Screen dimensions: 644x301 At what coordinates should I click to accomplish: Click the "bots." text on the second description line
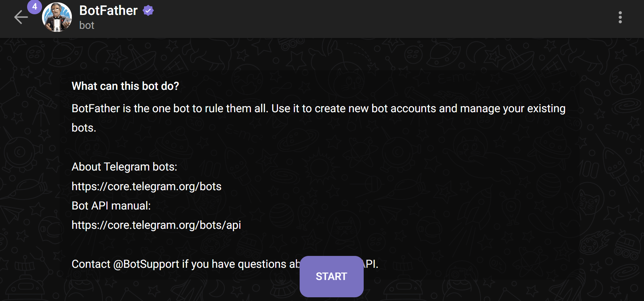tap(84, 128)
